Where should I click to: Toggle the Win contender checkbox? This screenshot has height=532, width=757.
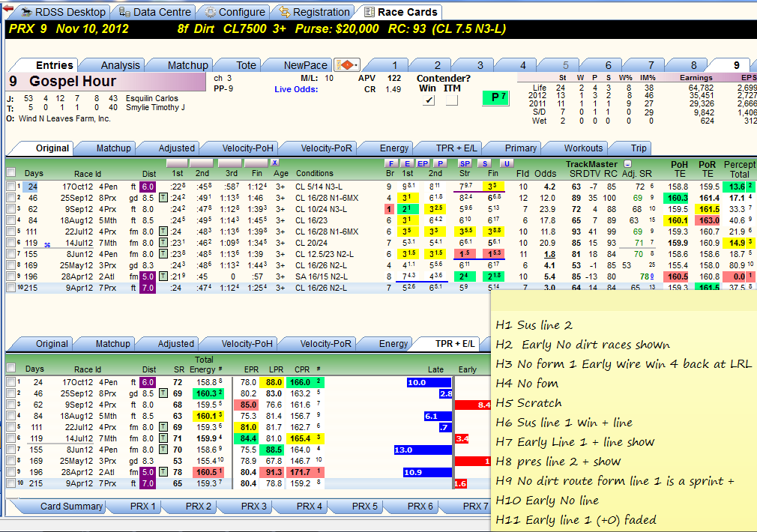coord(428,100)
